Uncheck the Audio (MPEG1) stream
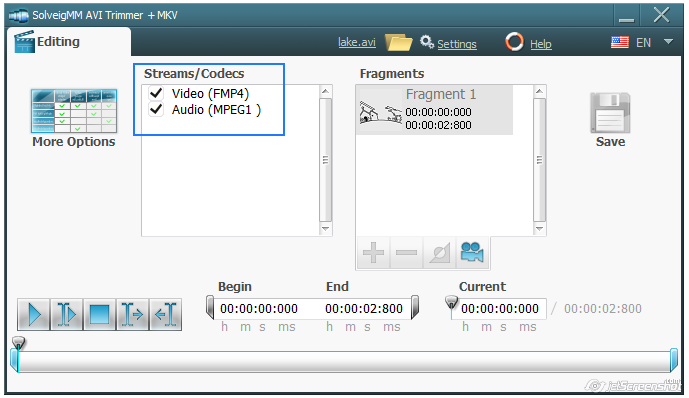The height and width of the screenshot is (398, 689). pos(156,109)
